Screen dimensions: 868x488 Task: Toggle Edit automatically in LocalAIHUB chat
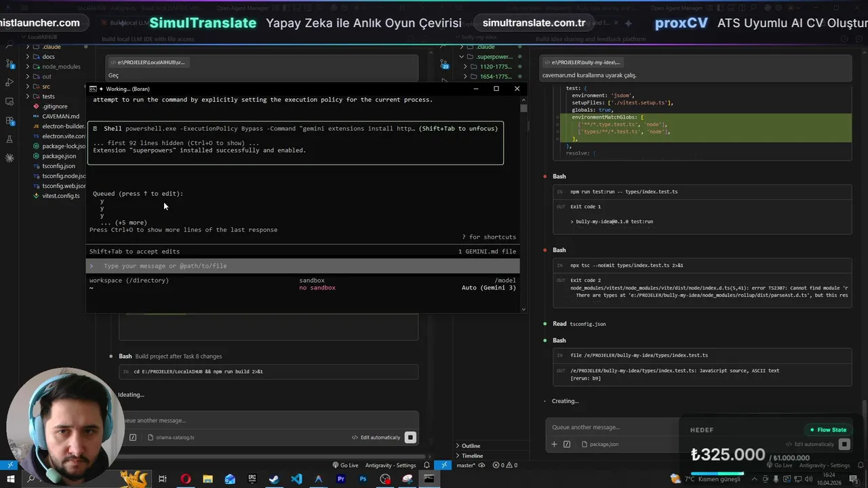coord(376,437)
